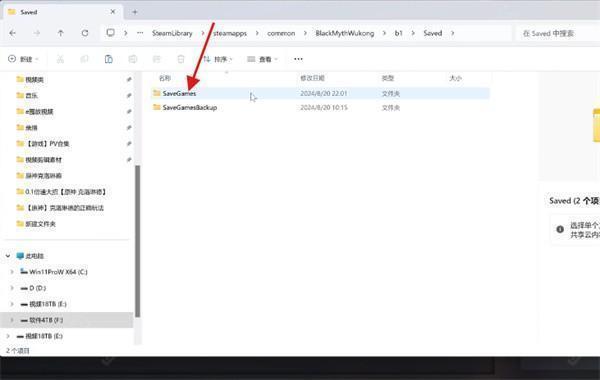Refresh the current folder view

[85, 33]
